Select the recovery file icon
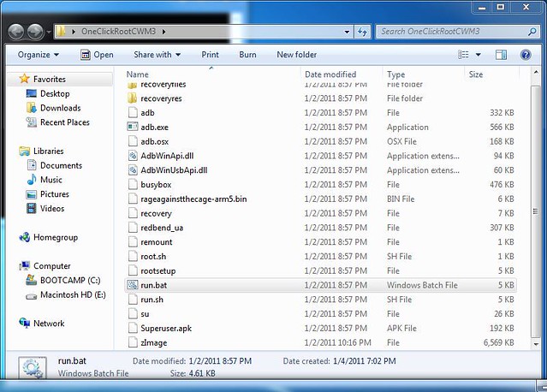This screenshot has height=392, width=547. 133,213
